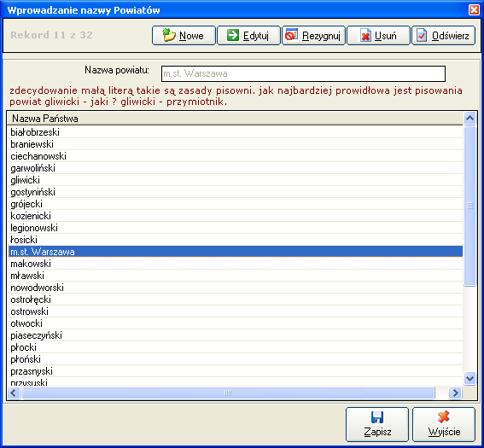Select the kozienicki row
Screen dimensions: 484x448
tap(235, 216)
